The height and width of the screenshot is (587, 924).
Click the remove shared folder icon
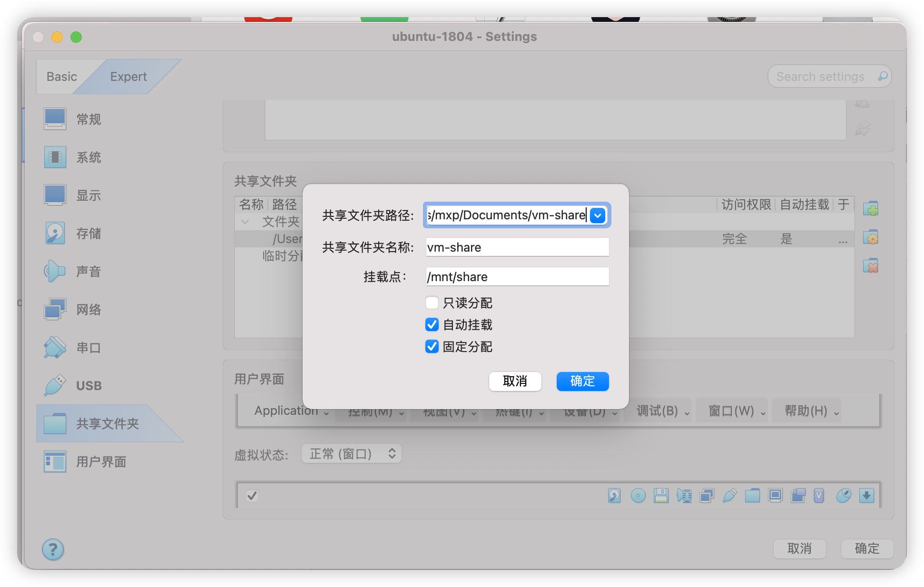click(x=871, y=266)
